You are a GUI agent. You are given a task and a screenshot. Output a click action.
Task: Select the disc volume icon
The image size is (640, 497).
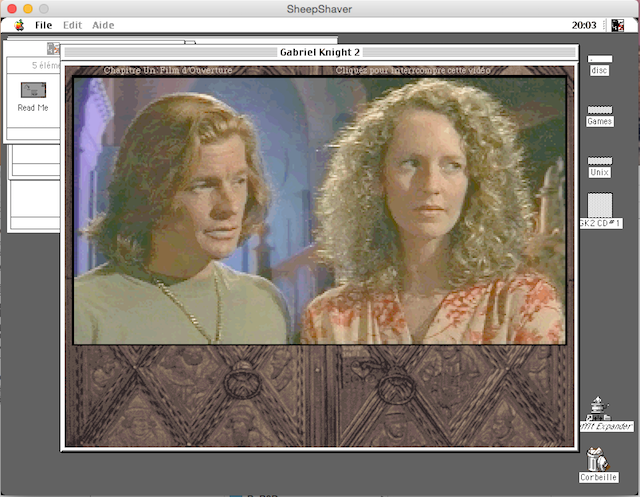(600, 59)
